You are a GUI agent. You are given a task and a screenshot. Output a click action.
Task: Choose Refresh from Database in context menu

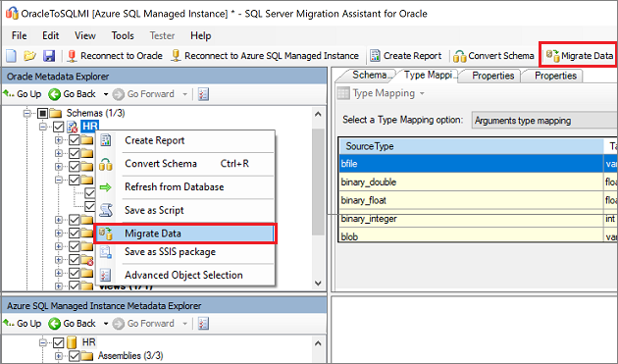tap(184, 187)
